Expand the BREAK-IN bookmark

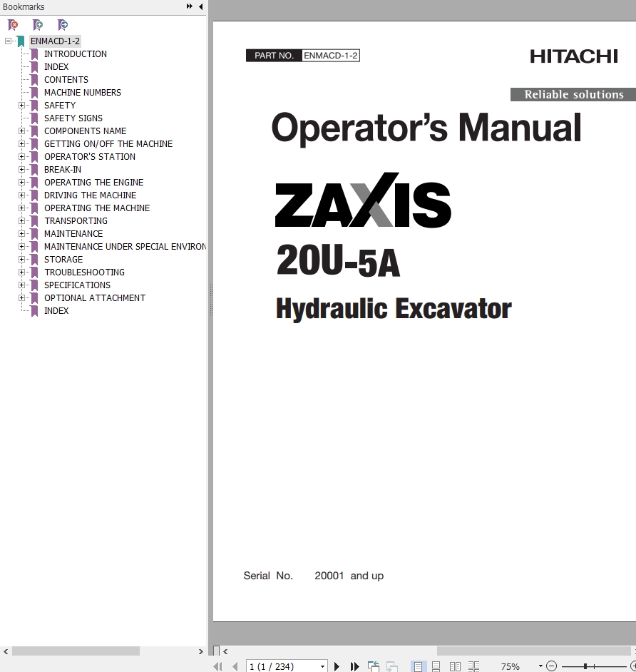(22, 170)
